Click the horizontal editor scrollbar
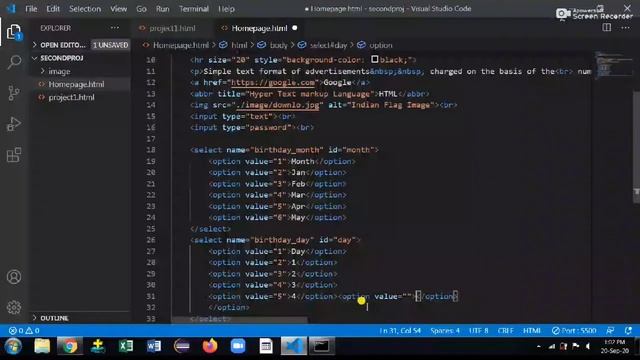 click(x=240, y=320)
